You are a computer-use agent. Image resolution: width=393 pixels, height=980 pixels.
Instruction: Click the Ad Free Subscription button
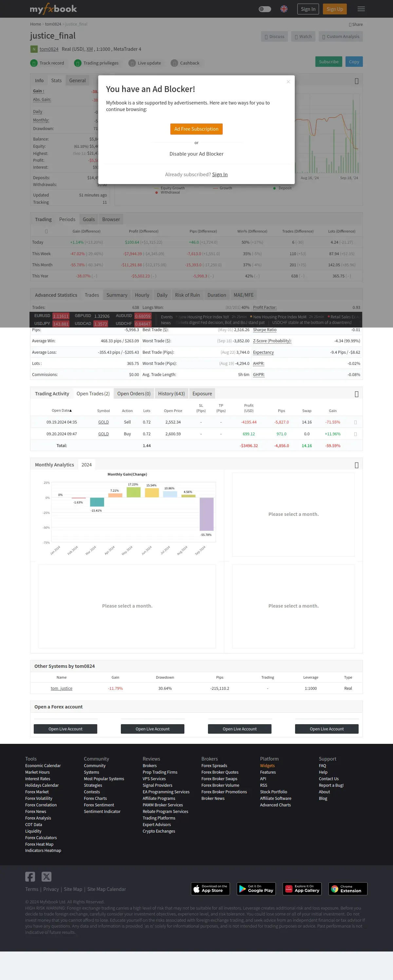coord(196,129)
